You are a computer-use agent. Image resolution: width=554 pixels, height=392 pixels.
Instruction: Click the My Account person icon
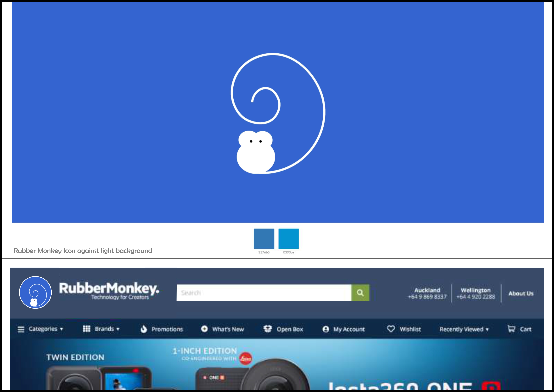(x=326, y=329)
